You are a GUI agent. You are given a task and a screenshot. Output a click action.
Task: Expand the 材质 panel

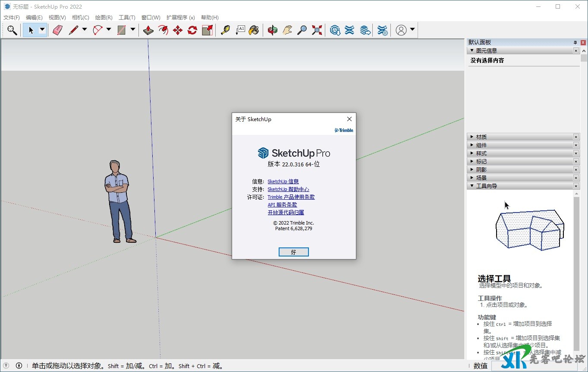(x=481, y=137)
